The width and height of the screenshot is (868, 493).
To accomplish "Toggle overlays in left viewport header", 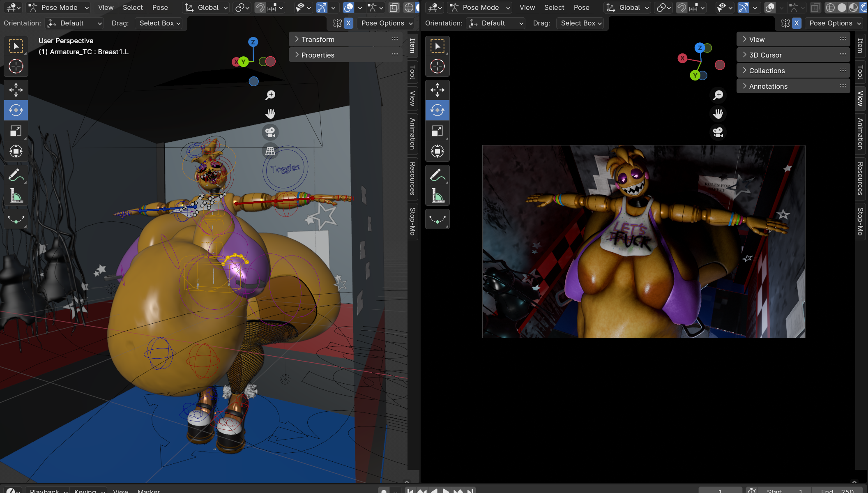I will click(x=348, y=7).
